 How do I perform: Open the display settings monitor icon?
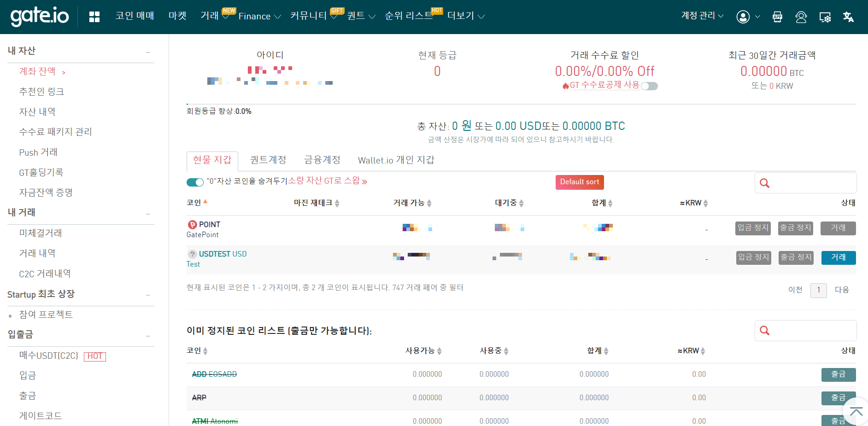click(x=825, y=18)
